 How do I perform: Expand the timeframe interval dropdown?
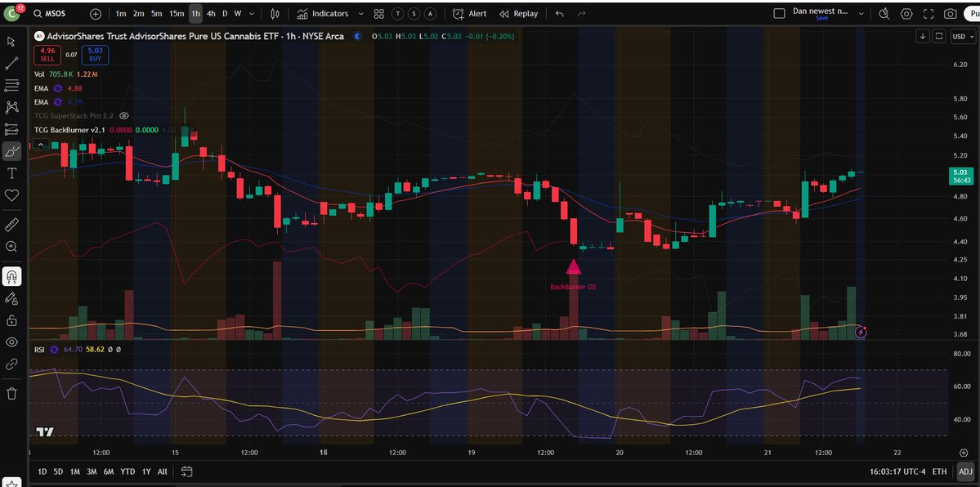[x=252, y=14]
